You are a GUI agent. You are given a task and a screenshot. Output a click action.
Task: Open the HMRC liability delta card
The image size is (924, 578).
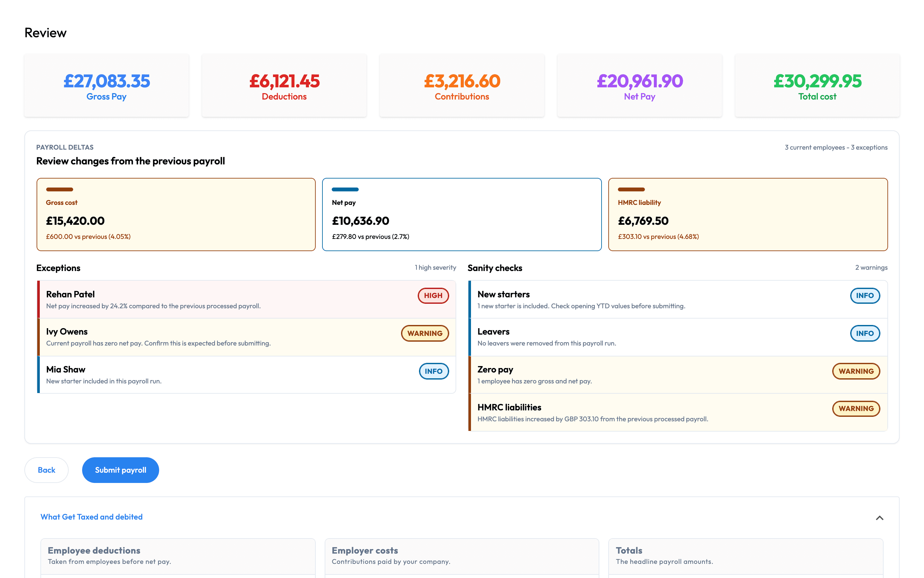(x=748, y=215)
